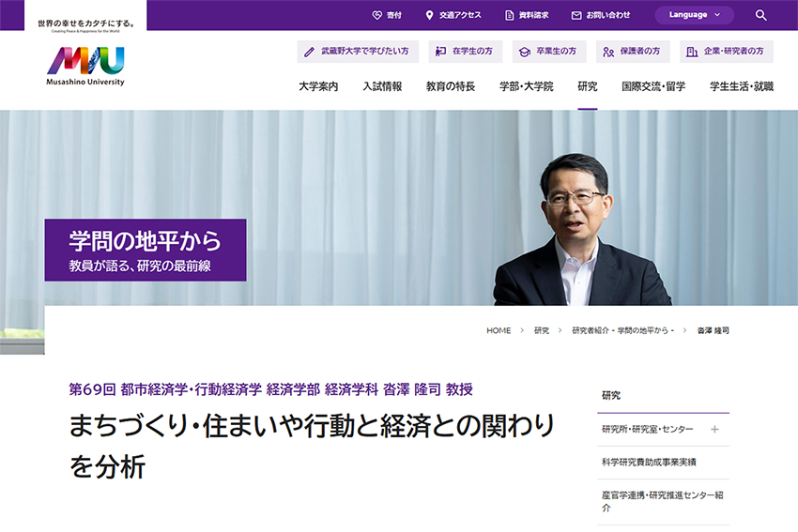Open 科学研究費助成事業実績 sidebar link
The image size is (798, 532).
(649, 462)
